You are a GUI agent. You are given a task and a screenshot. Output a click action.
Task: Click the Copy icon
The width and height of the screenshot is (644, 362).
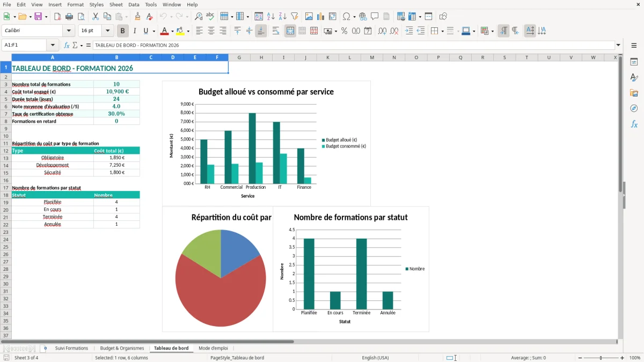point(107,17)
